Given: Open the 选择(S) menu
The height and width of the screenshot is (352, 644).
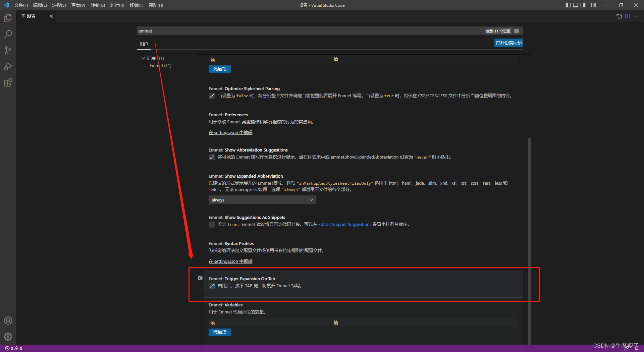Looking at the screenshot, I should coord(59,5).
